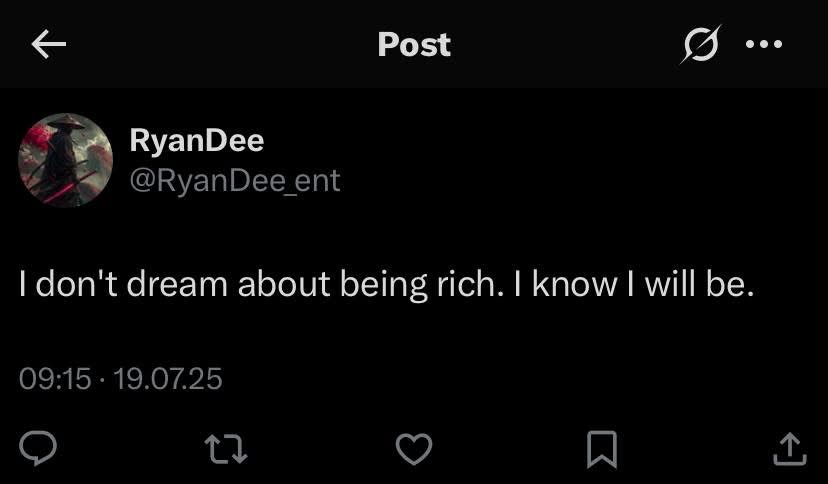Click the 09:15 post timestamp

click(x=55, y=379)
